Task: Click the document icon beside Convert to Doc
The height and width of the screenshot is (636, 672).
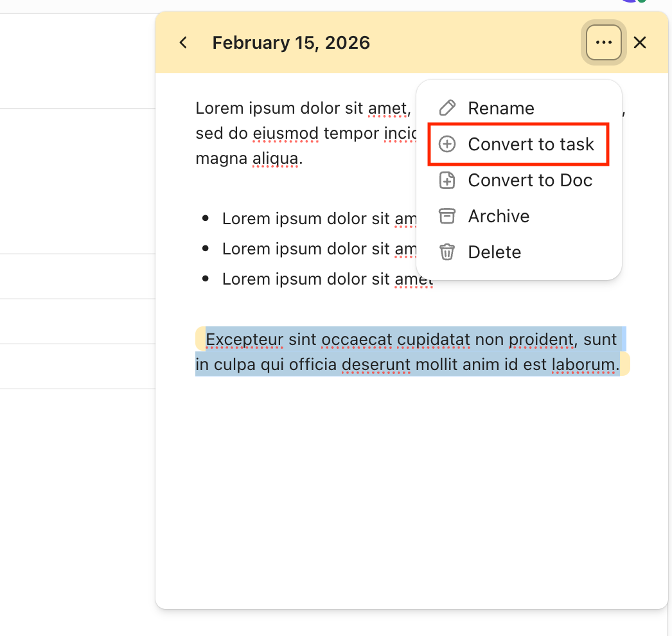Action: pyautogui.click(x=447, y=180)
